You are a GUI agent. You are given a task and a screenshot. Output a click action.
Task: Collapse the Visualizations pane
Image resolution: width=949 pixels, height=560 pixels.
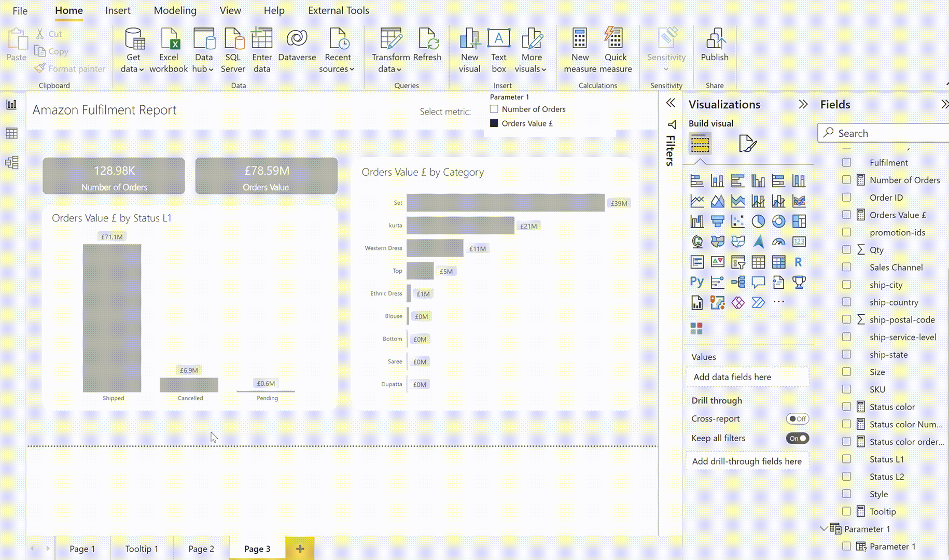tap(803, 104)
